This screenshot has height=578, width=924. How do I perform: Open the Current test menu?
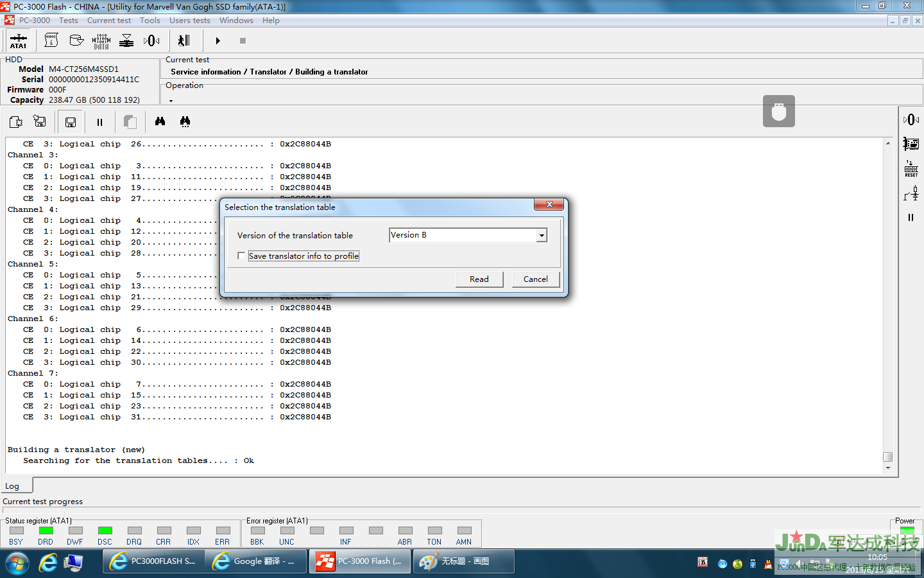coord(109,21)
